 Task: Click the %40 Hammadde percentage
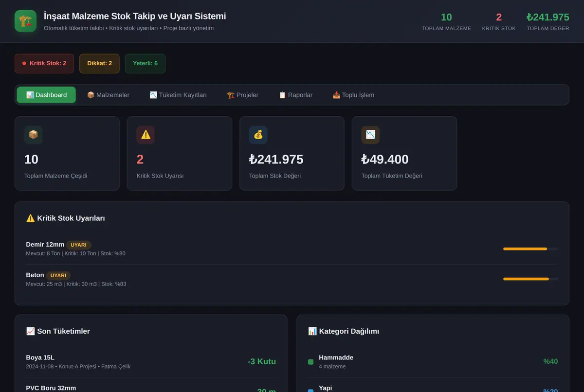click(x=550, y=361)
